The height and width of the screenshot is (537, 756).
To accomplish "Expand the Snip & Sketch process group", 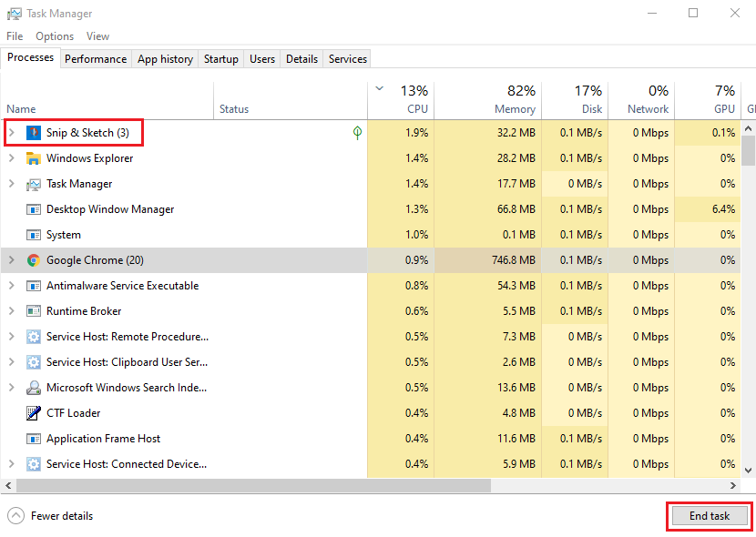I will [x=12, y=133].
